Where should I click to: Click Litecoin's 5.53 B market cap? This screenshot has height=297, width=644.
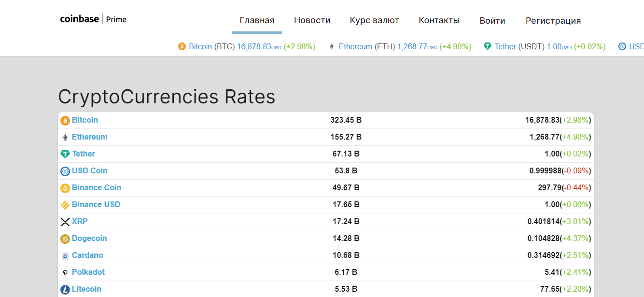pyautogui.click(x=346, y=289)
